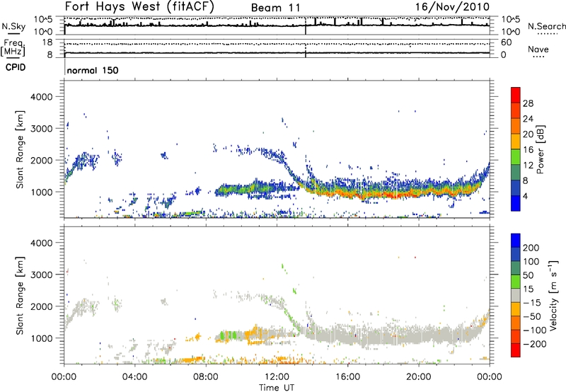Click the '04:00' time tick label

[x=135, y=377]
